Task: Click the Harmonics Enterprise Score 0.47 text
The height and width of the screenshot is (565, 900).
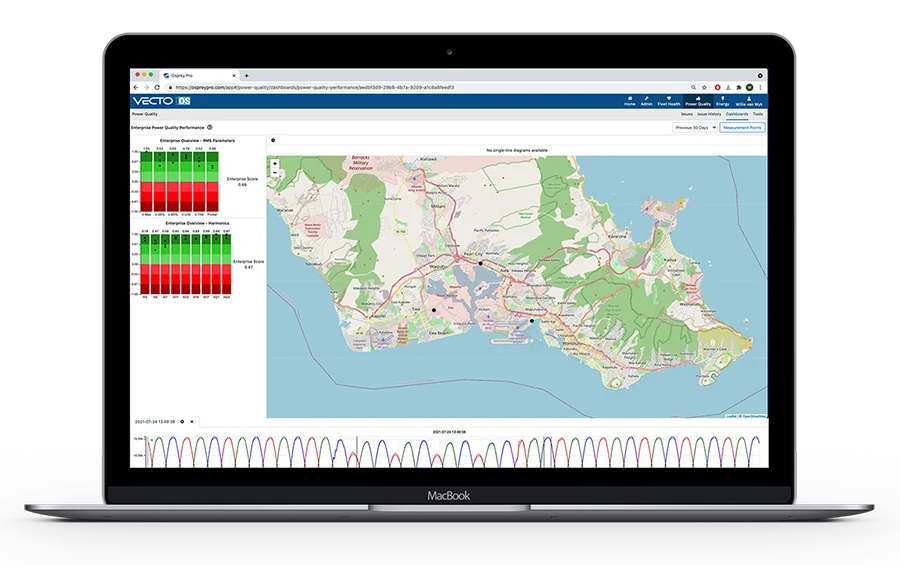Action: click(249, 264)
